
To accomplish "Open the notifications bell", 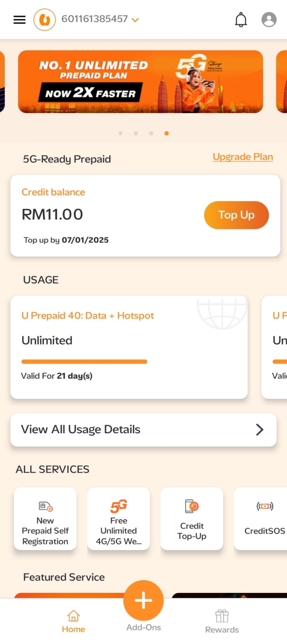I will (x=241, y=19).
